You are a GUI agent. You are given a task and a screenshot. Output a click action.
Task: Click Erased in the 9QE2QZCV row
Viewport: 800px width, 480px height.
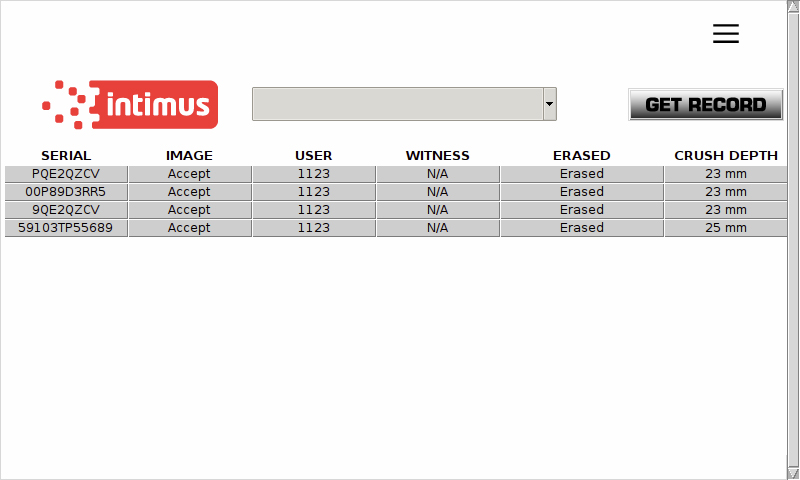(x=582, y=210)
